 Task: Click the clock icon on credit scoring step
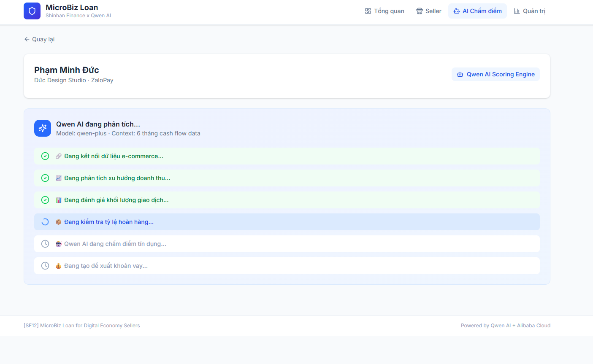click(45, 244)
